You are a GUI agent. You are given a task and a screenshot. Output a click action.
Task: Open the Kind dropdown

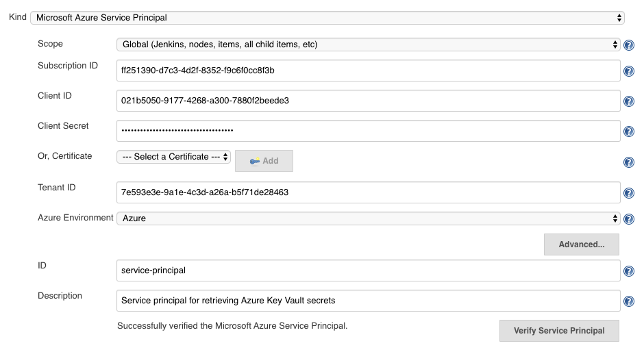(327, 18)
